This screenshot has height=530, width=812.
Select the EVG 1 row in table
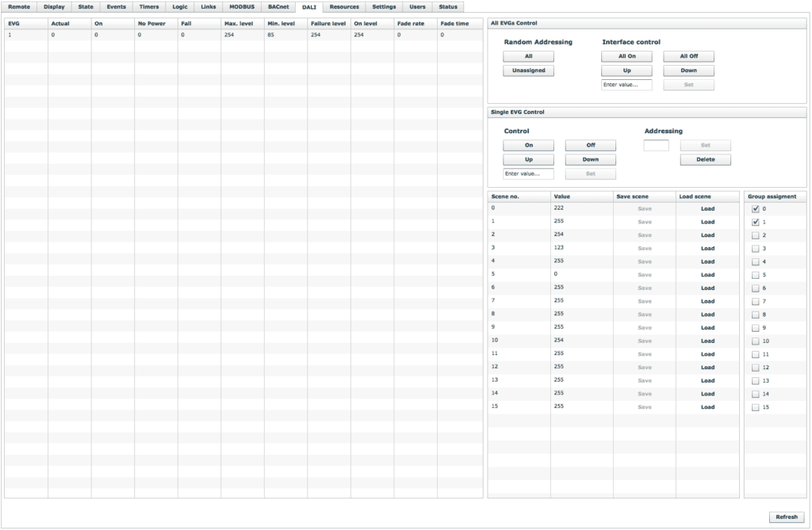238,35
